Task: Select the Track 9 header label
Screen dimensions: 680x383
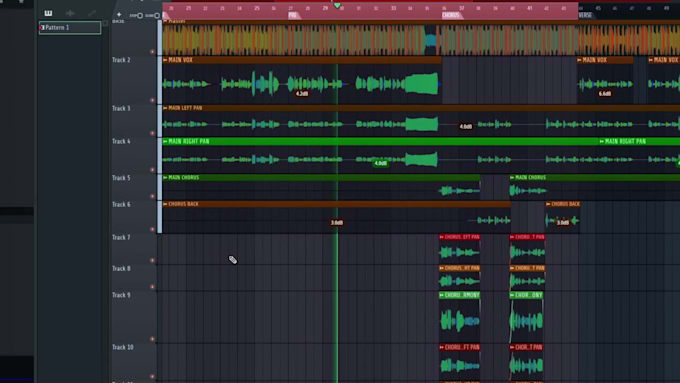Action: click(x=121, y=295)
